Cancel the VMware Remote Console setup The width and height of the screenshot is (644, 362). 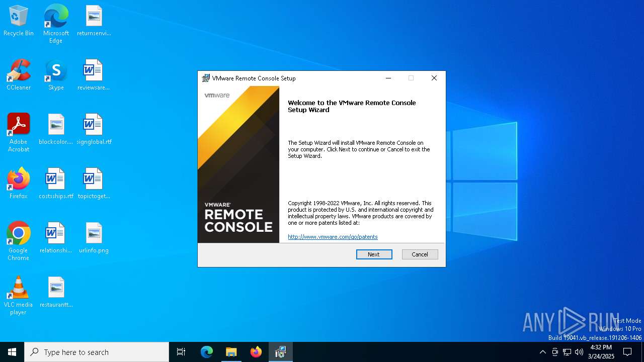coord(420,254)
